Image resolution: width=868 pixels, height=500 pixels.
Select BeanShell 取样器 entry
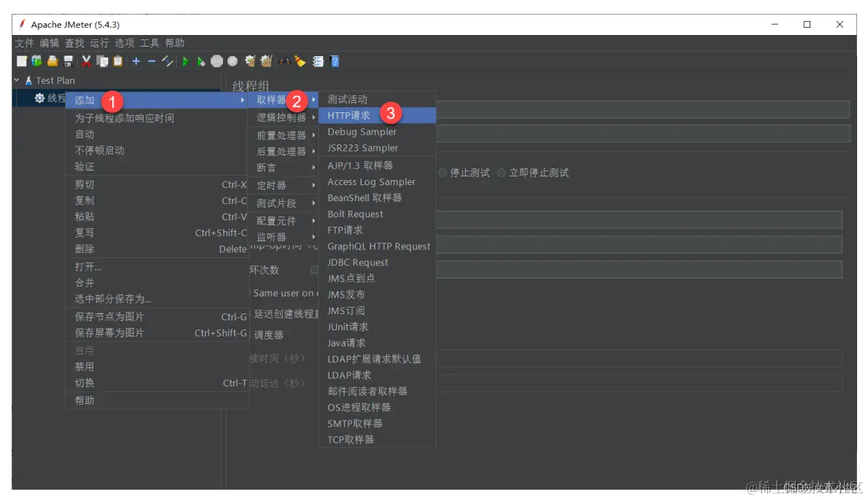pos(377,198)
